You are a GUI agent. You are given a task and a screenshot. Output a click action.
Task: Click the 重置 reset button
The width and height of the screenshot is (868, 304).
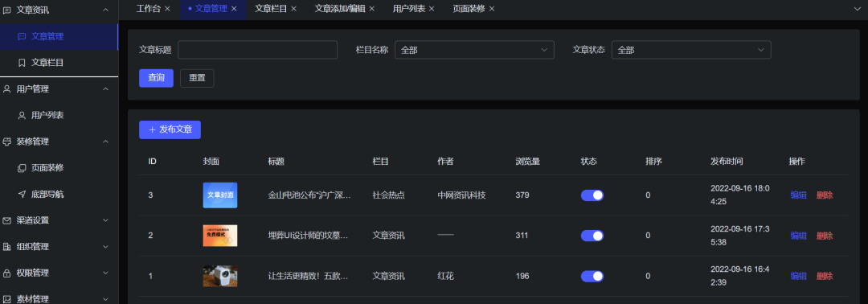pyautogui.click(x=197, y=78)
